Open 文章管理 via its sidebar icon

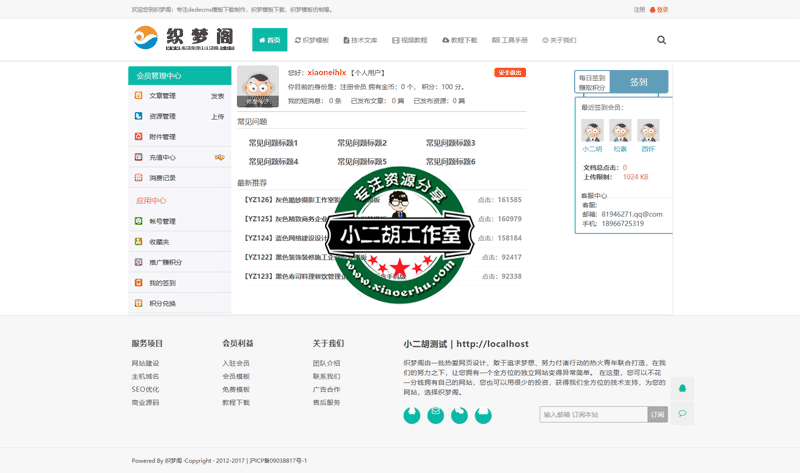click(138, 96)
